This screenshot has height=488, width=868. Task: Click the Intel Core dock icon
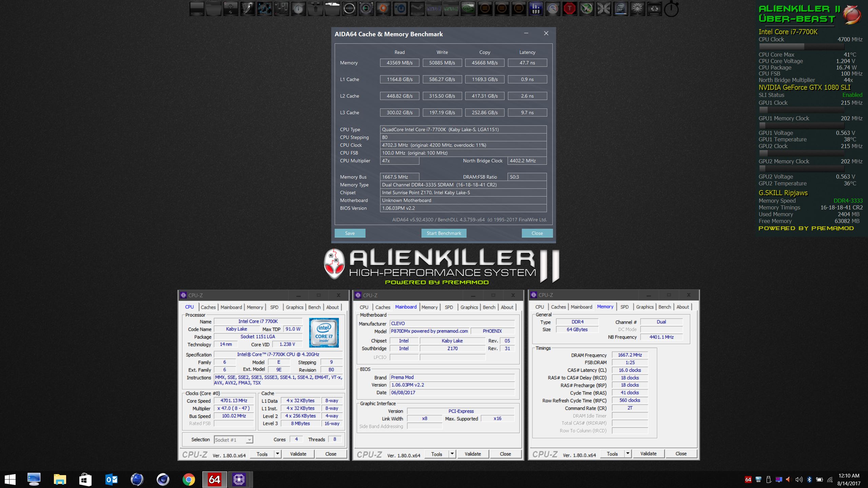click(x=620, y=9)
